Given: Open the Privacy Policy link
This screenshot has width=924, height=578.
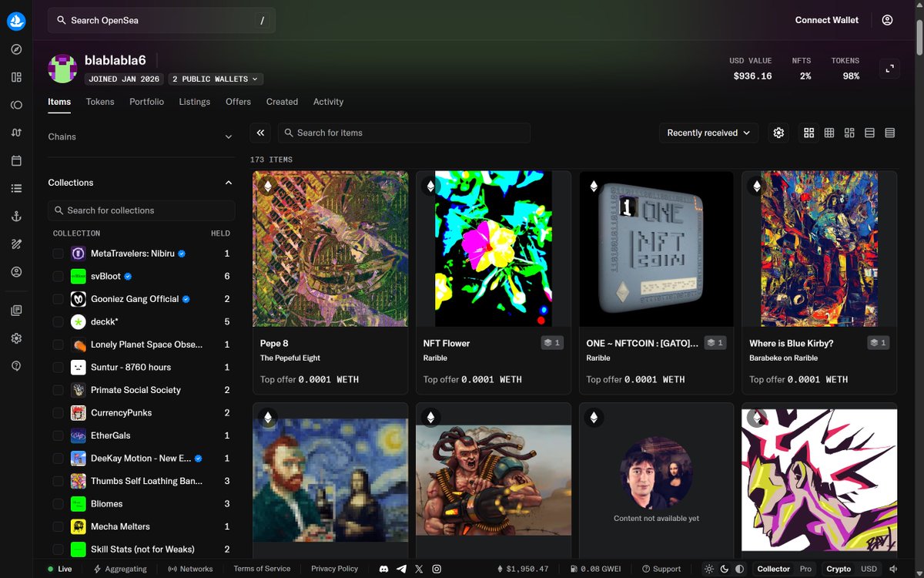Looking at the screenshot, I should 334,569.
